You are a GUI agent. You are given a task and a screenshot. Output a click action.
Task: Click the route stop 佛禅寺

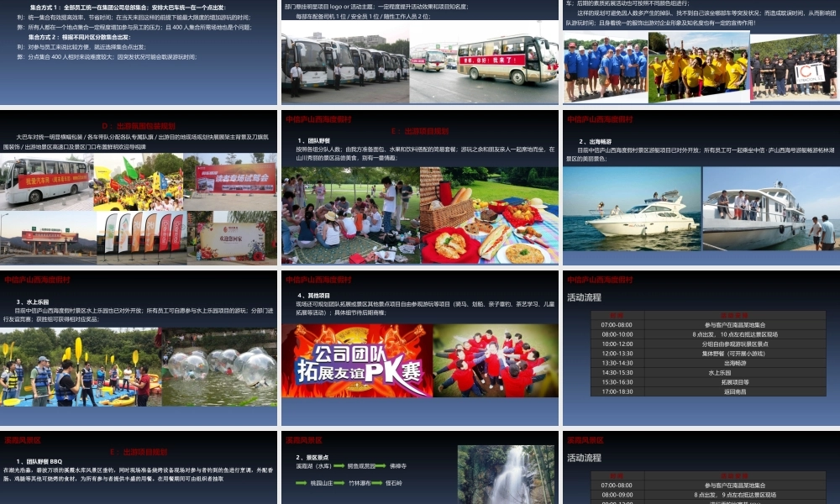(x=398, y=466)
